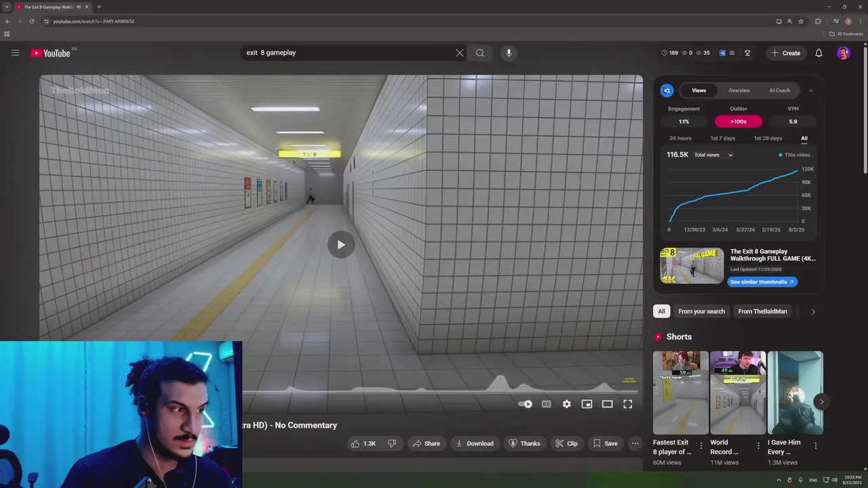868x488 pixels.
Task: Open options for I Gave Him short
Action: coord(816,446)
